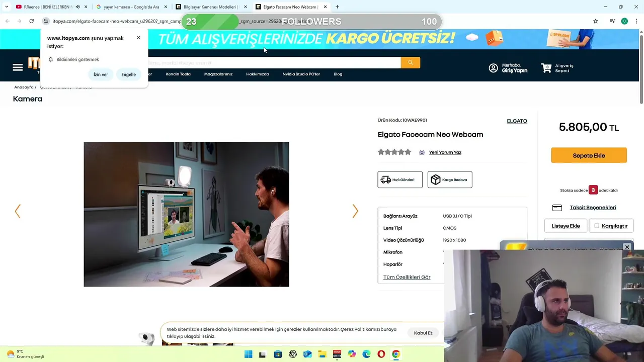This screenshot has height=362, width=644.
Task: Open the Blog menu item
Action: pos(338,74)
